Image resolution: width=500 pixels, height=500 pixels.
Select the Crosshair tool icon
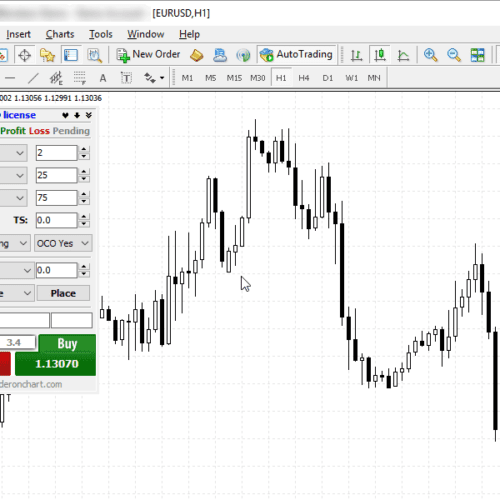pos(24,55)
